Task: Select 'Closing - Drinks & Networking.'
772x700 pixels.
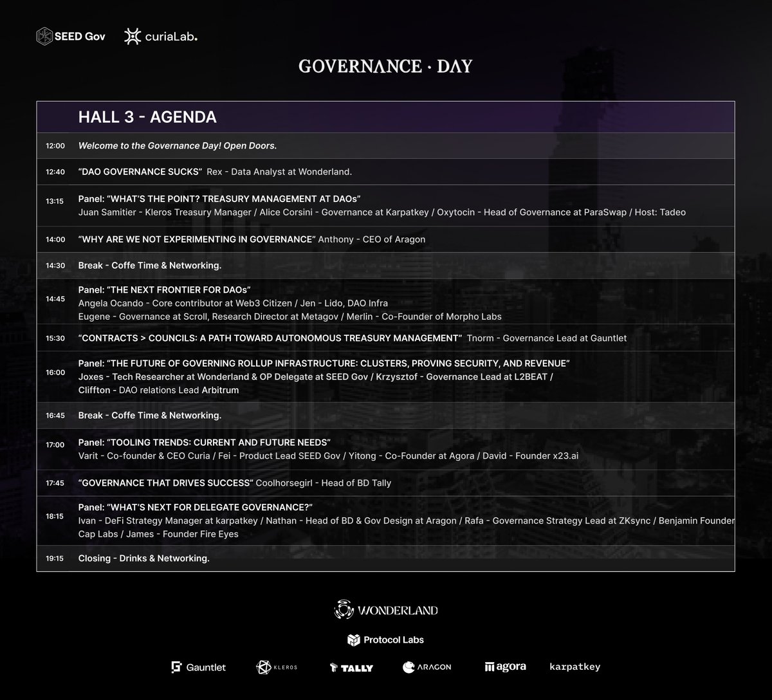Action: (x=144, y=558)
